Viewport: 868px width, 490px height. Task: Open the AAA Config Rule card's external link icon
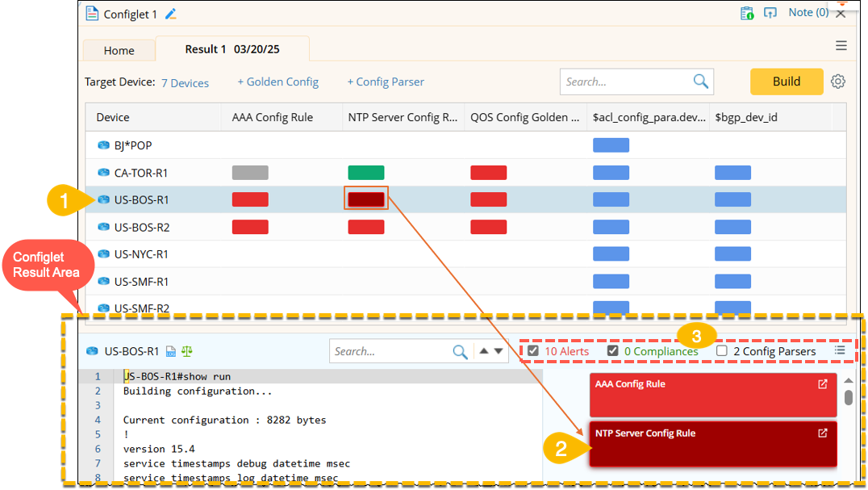click(x=823, y=384)
